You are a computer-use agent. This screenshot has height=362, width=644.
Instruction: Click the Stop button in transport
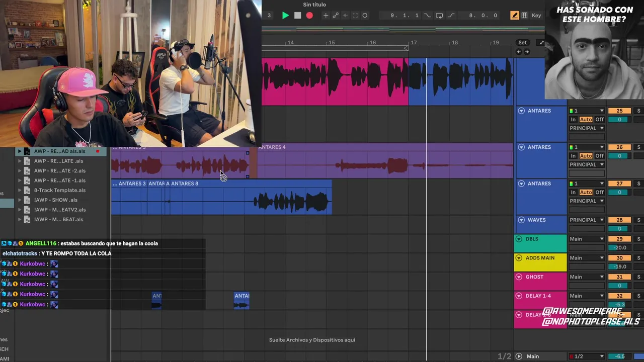(297, 16)
